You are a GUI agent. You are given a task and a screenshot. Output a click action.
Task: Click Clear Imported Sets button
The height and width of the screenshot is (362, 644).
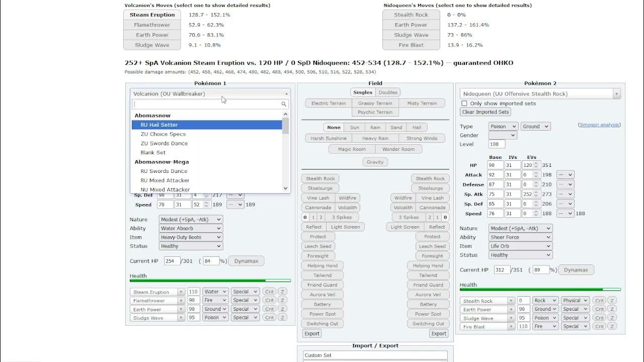tap(486, 112)
